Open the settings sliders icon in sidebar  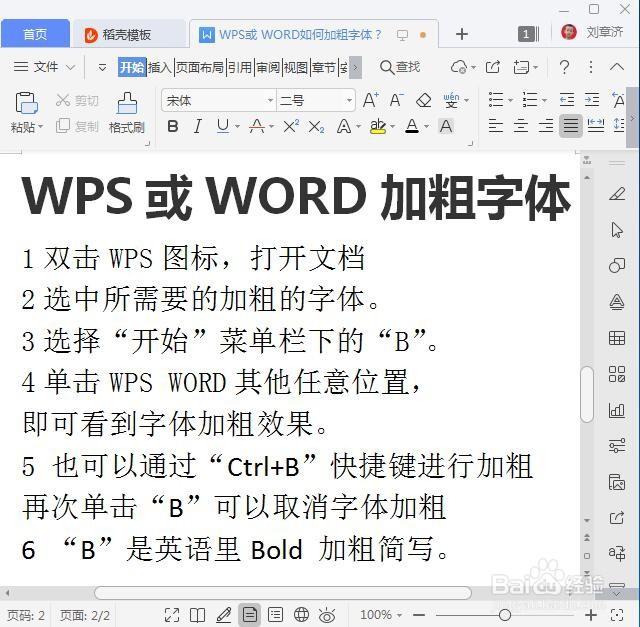click(617, 446)
